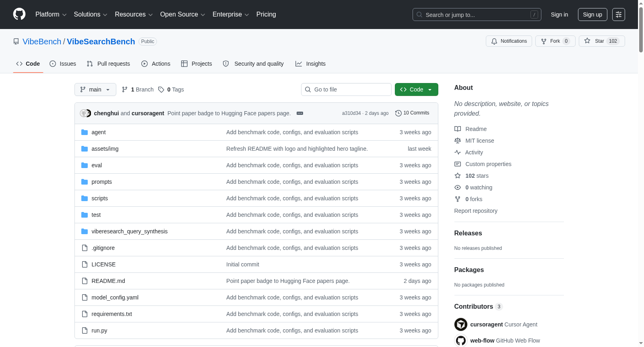644x347 pixels.
Task: Focus the Search or jump to field
Action: (477, 15)
